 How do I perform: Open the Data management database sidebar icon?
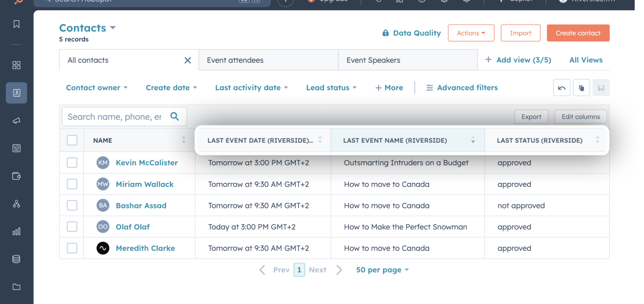tap(17, 259)
